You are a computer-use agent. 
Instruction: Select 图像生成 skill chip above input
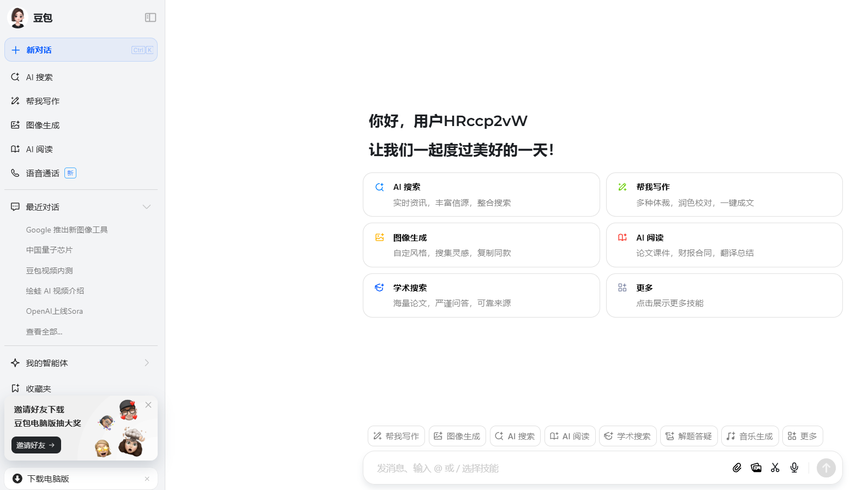click(457, 436)
